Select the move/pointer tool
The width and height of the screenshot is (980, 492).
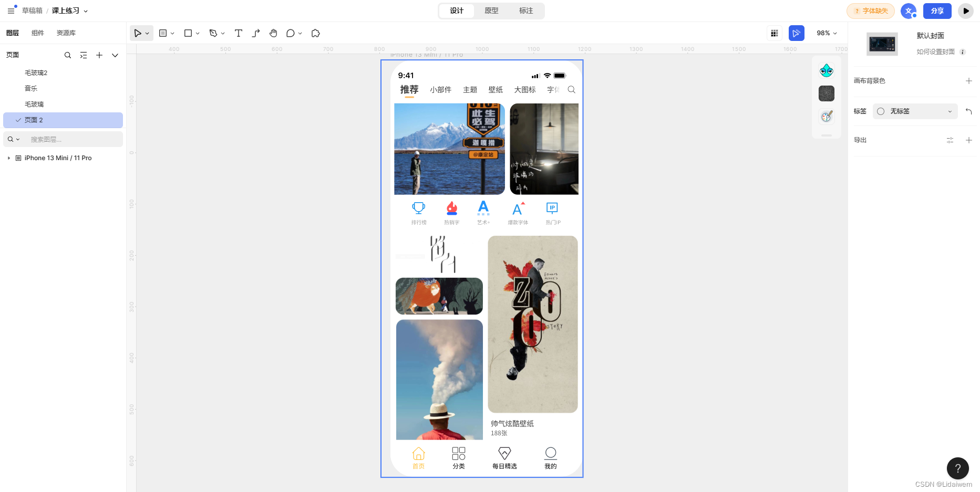[138, 33]
